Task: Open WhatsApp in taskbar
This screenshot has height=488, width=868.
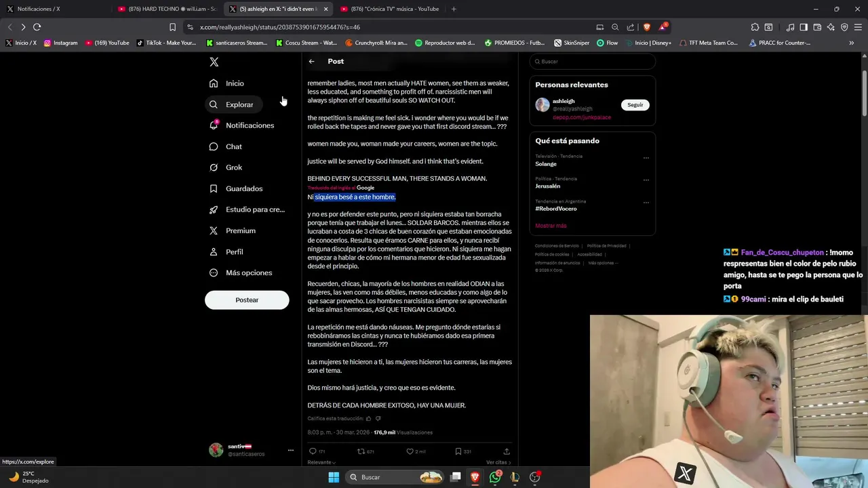Action: point(495,477)
